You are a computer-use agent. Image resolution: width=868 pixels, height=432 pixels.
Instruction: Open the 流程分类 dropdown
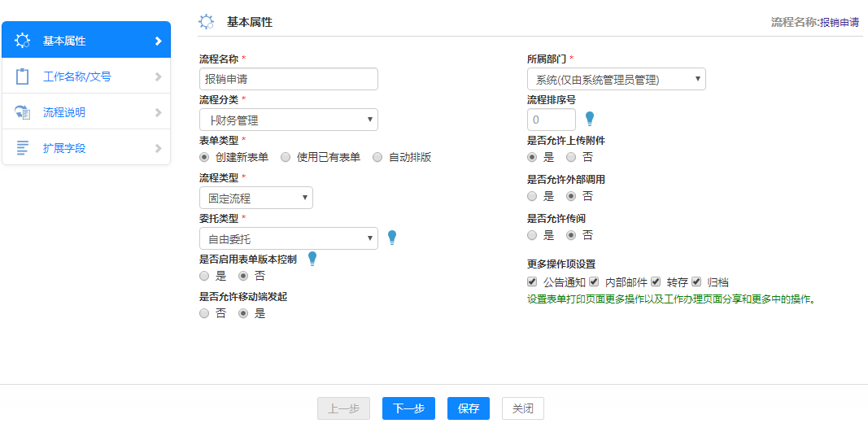288,120
